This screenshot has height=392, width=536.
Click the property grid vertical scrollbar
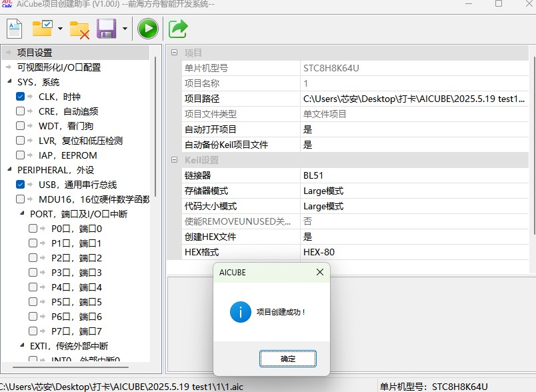(533, 145)
